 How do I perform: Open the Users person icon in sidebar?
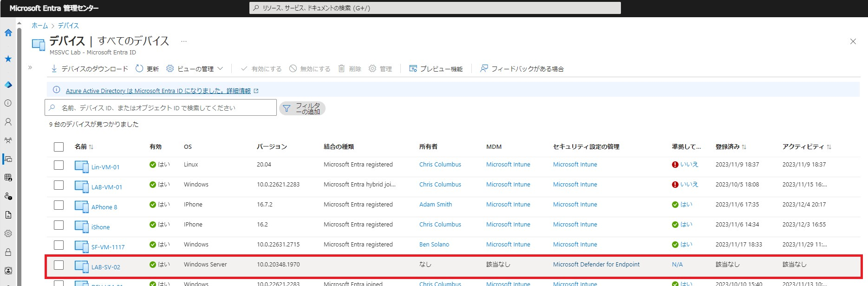coord(8,122)
